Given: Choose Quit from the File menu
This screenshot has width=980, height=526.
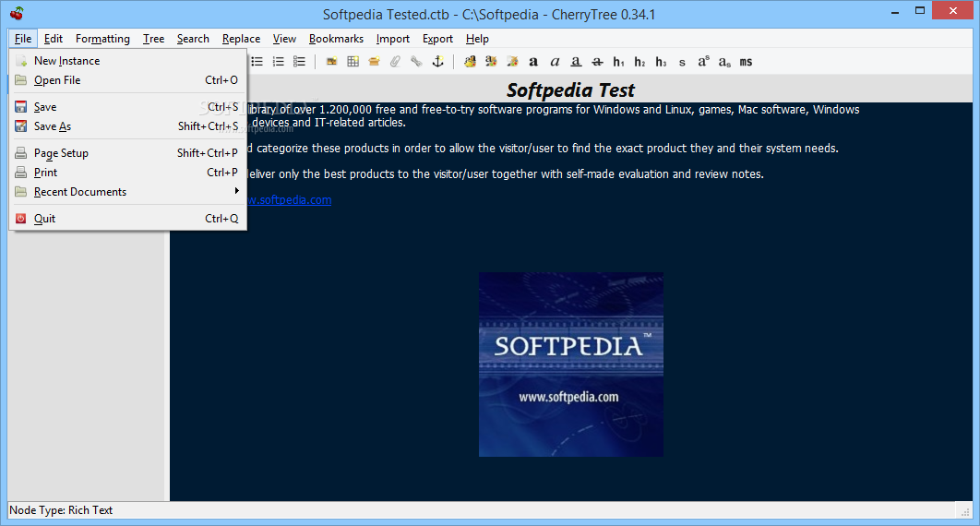Looking at the screenshot, I should pos(128,219).
